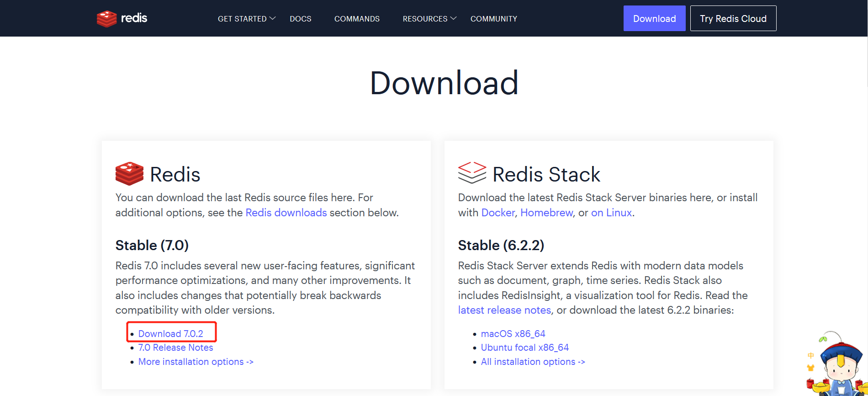
Task: Follow the Homebrew link
Action: click(x=546, y=213)
